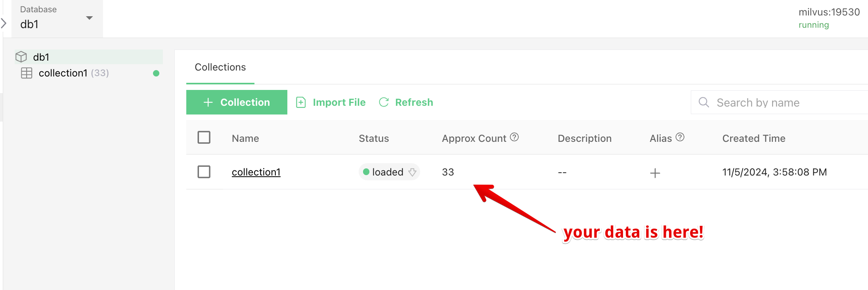This screenshot has height=290, width=868.
Task: Click the db1 database cube icon
Action: pyautogui.click(x=21, y=57)
